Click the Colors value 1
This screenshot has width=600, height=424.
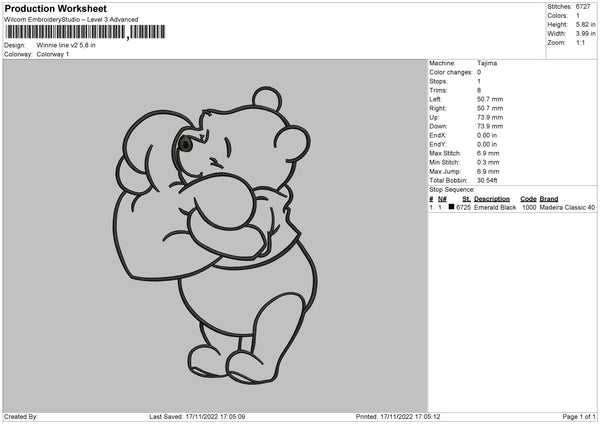pyautogui.click(x=578, y=16)
